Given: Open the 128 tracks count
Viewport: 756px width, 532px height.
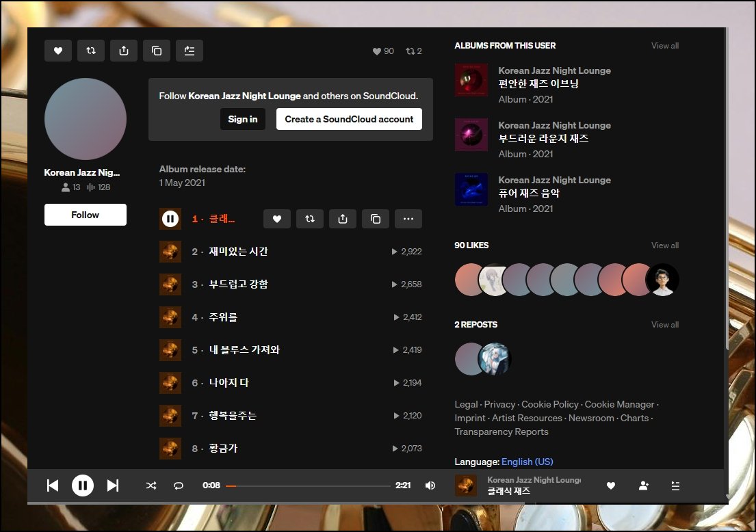Looking at the screenshot, I should (99, 187).
